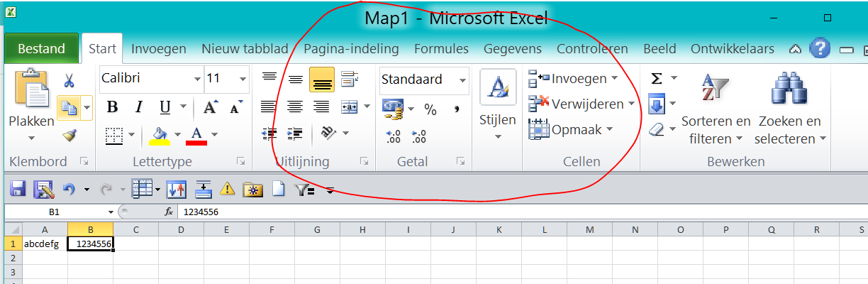The image size is (868, 284).
Task: Toggle Bold formatting
Action: [x=112, y=107]
